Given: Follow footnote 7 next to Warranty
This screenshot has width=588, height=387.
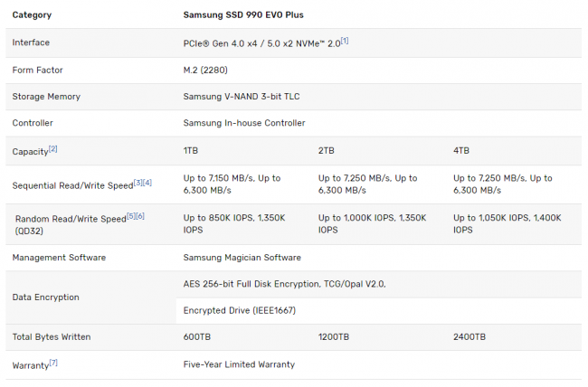Looking at the screenshot, I should tap(53, 363).
